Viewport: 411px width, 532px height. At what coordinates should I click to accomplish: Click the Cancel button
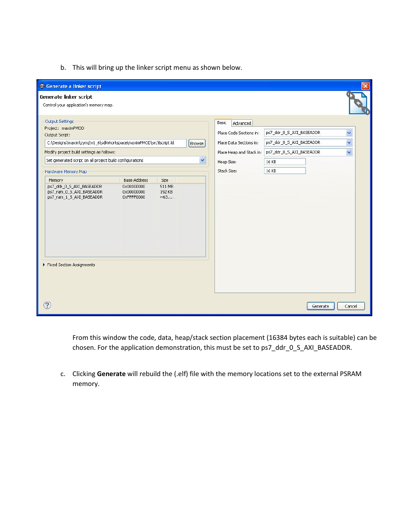pyautogui.click(x=351, y=306)
